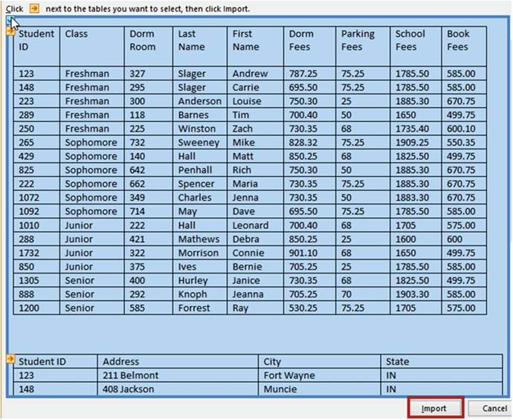Click the State header in the second table
This screenshot has width=513, height=420.
442,362
